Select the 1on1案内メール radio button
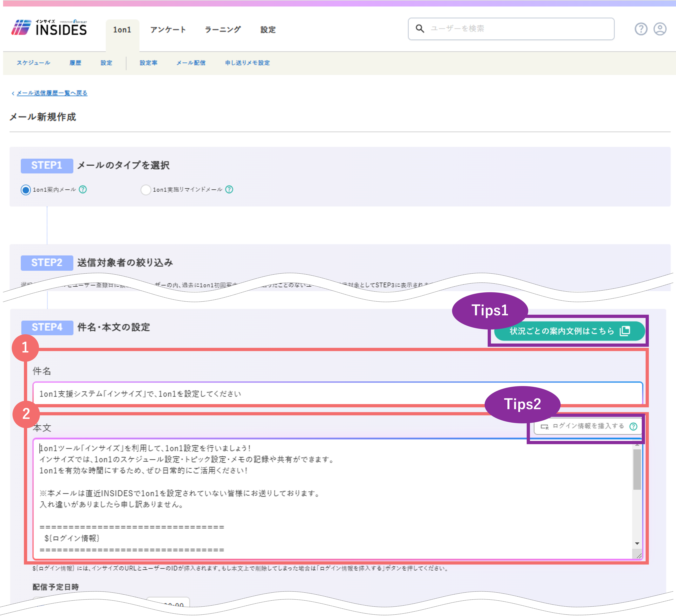This screenshot has width=676, height=616. (x=25, y=190)
